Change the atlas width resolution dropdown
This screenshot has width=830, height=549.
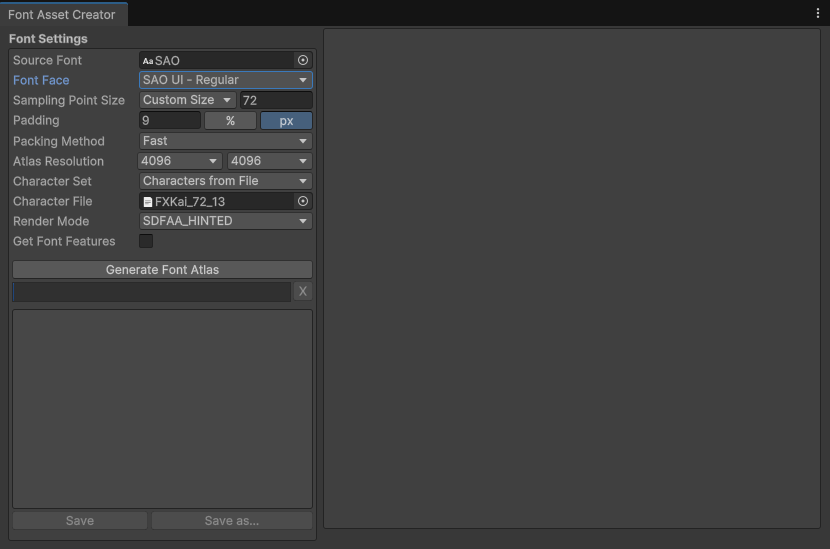click(180, 161)
